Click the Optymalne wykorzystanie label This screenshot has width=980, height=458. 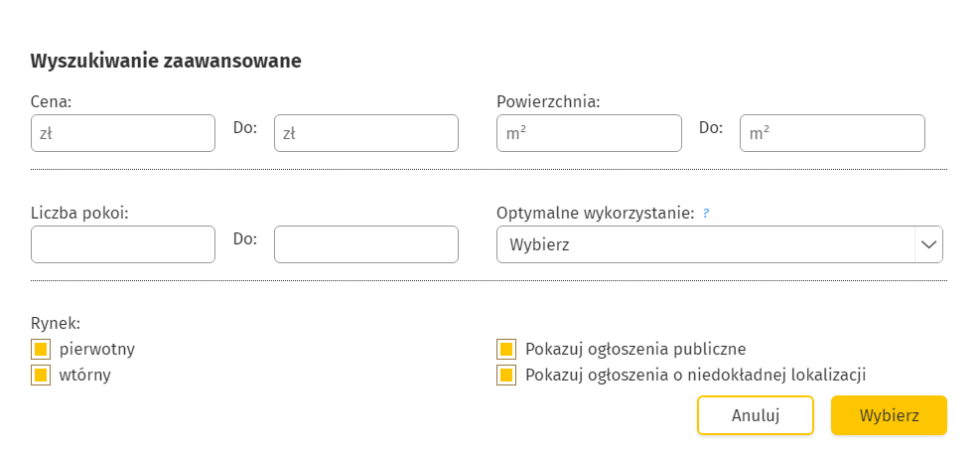pos(595,213)
